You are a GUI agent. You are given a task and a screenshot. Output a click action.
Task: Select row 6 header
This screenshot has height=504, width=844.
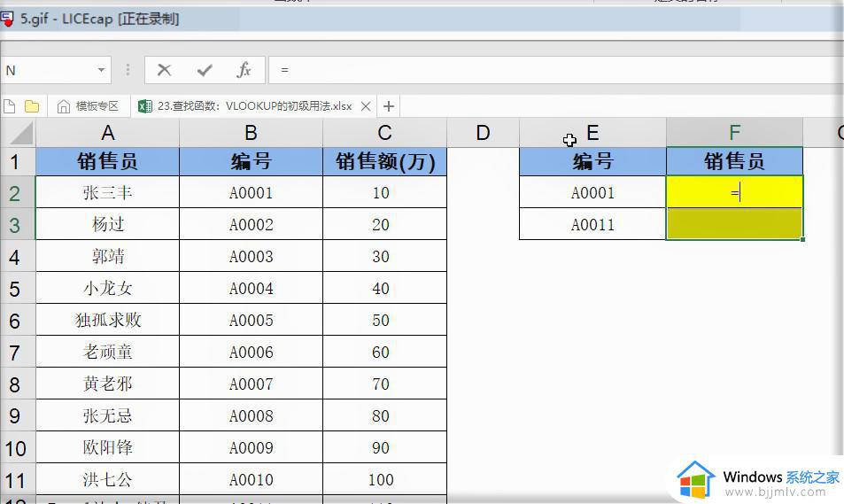[18, 321]
